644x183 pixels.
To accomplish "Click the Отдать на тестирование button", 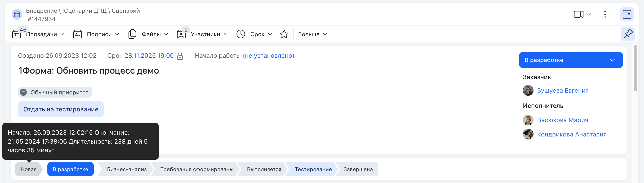I will [x=61, y=109].
